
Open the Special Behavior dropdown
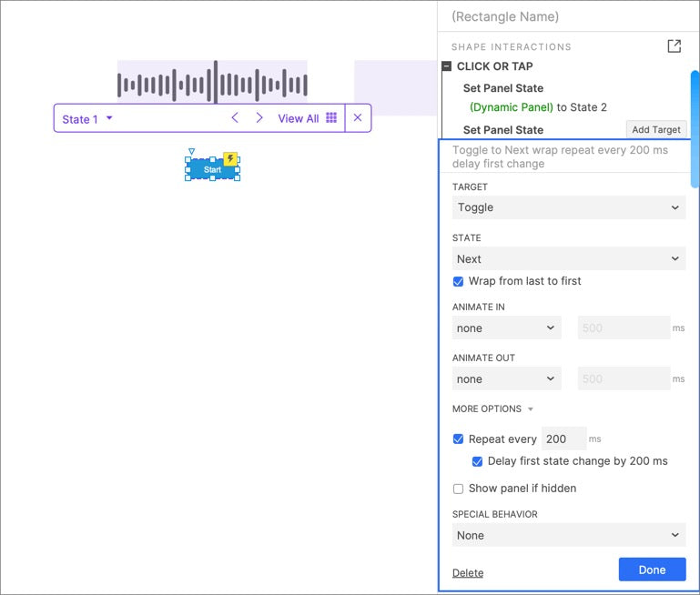(x=569, y=536)
